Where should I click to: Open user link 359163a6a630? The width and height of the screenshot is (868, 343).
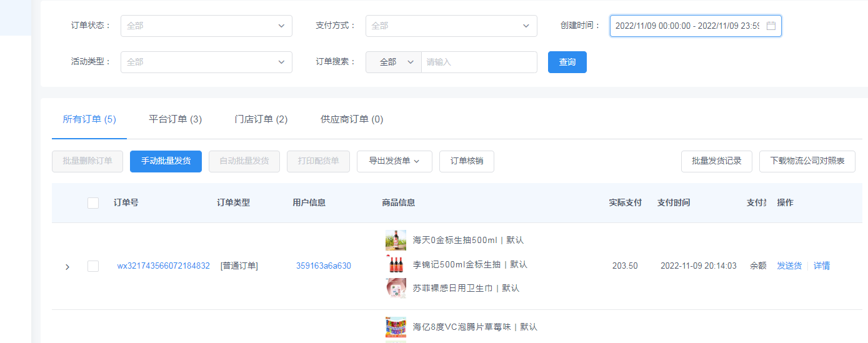[x=324, y=266]
